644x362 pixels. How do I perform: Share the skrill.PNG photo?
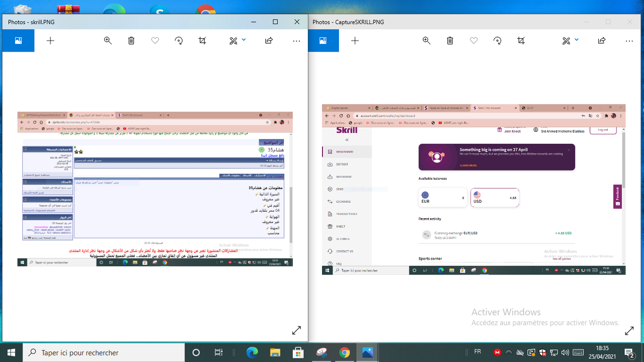click(x=269, y=41)
